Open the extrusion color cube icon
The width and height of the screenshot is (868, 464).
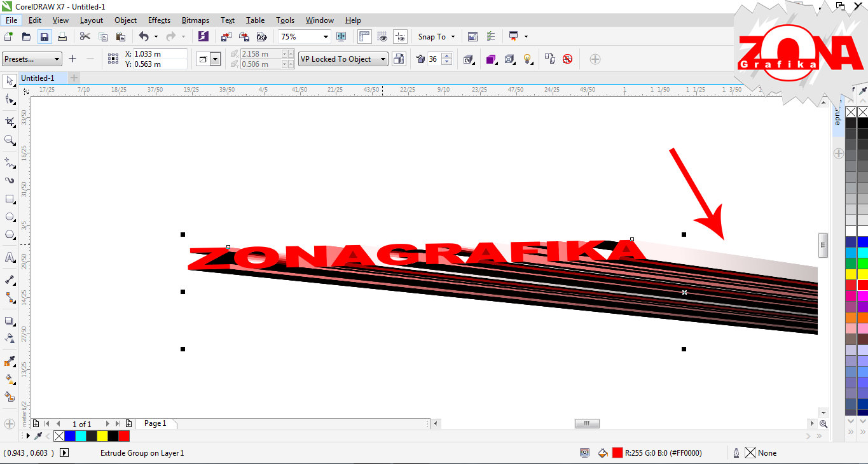coord(491,59)
